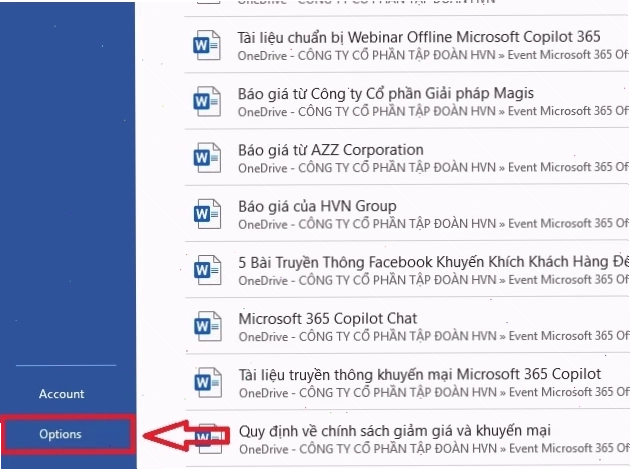The width and height of the screenshot is (630, 470).
Task: Click Word icon beside Báo giá từ Công ty Magis
Action: click(x=207, y=102)
